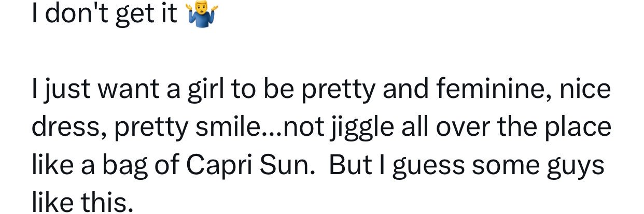Click the word "all" after jiggle
Viewport: 644px width, 214px height.
pyautogui.click(x=413, y=127)
